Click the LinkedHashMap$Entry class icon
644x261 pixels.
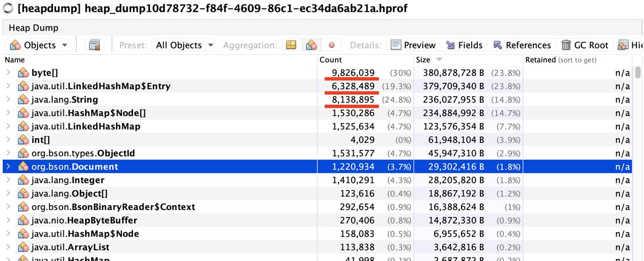click(23, 86)
